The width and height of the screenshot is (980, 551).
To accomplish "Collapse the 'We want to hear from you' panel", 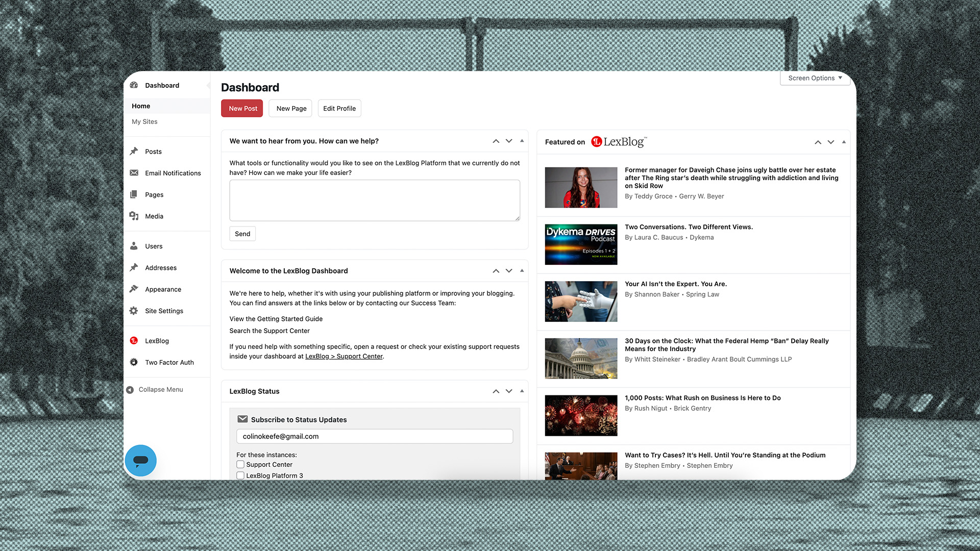I will (x=522, y=141).
